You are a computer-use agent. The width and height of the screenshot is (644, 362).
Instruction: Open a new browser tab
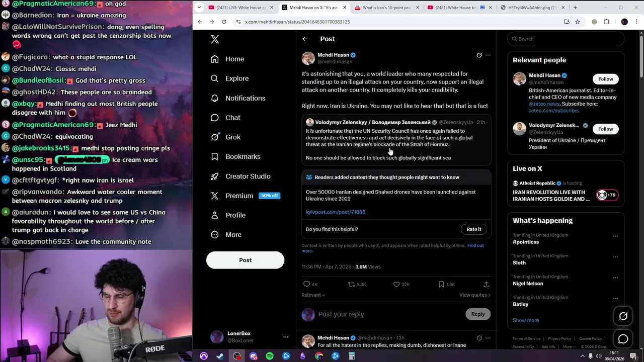[575, 8]
